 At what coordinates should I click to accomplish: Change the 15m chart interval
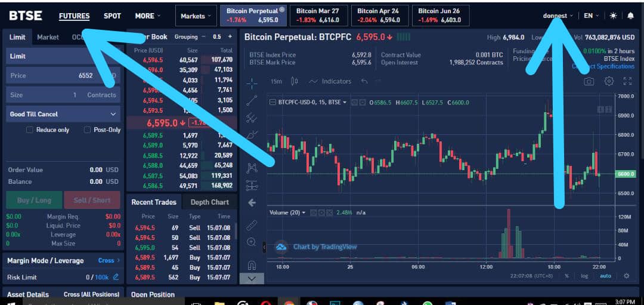pyautogui.click(x=277, y=81)
